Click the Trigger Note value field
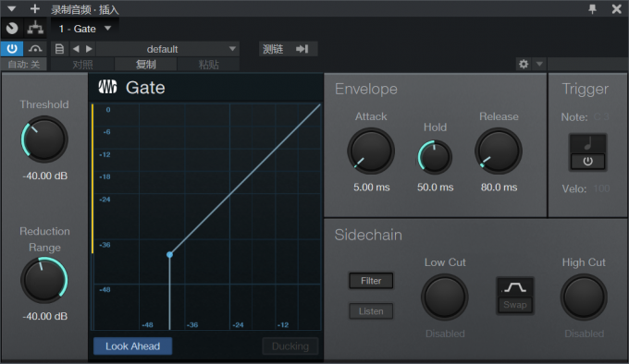This screenshot has height=364, width=629. (x=601, y=117)
